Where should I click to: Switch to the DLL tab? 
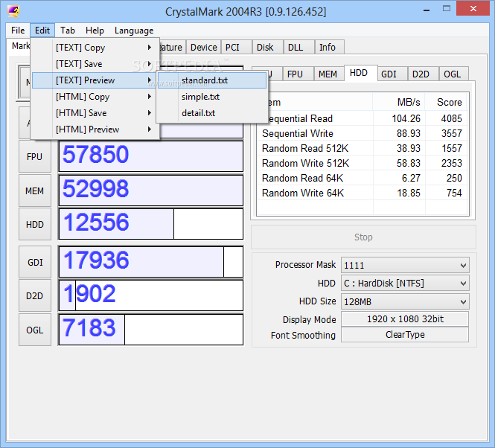click(298, 48)
